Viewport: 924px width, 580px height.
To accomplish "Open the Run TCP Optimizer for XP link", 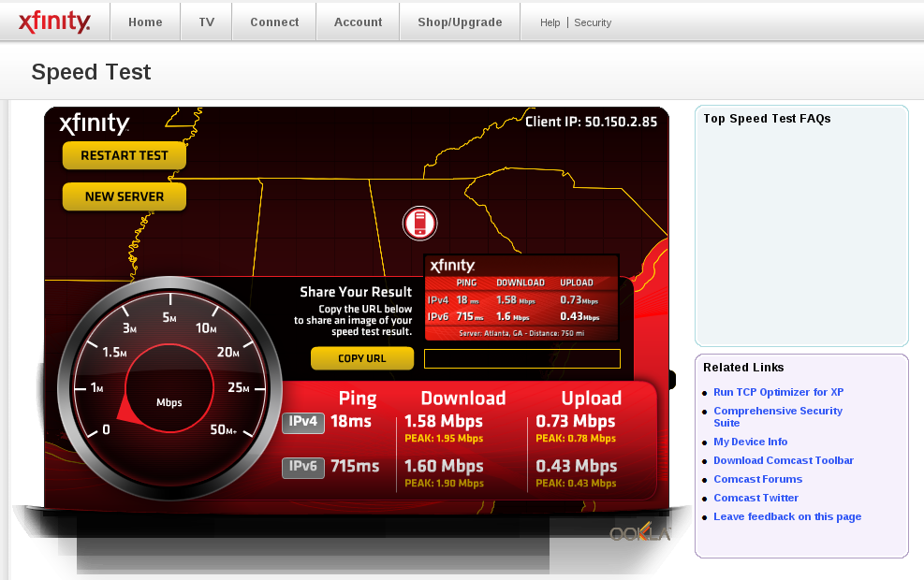I will click(778, 392).
